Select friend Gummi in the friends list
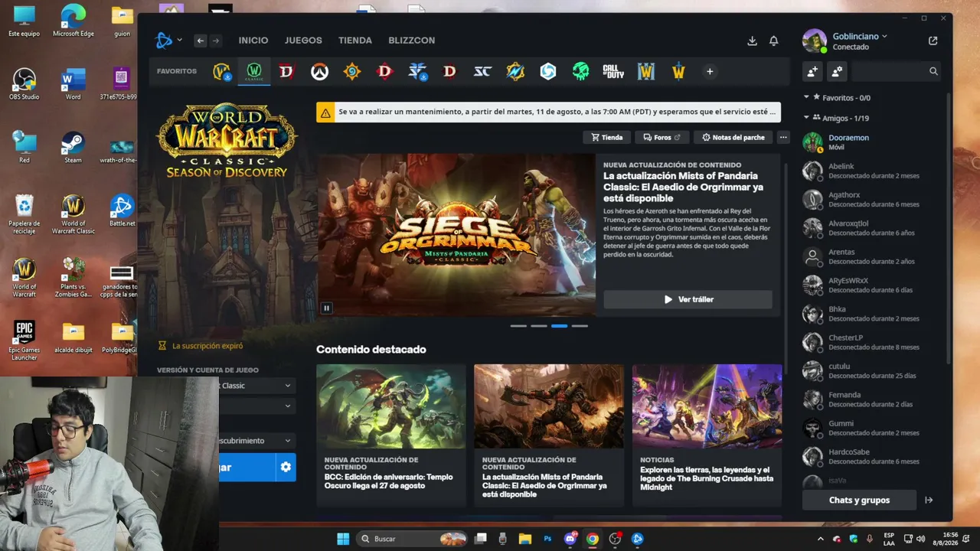The height and width of the screenshot is (551, 980). (x=871, y=428)
